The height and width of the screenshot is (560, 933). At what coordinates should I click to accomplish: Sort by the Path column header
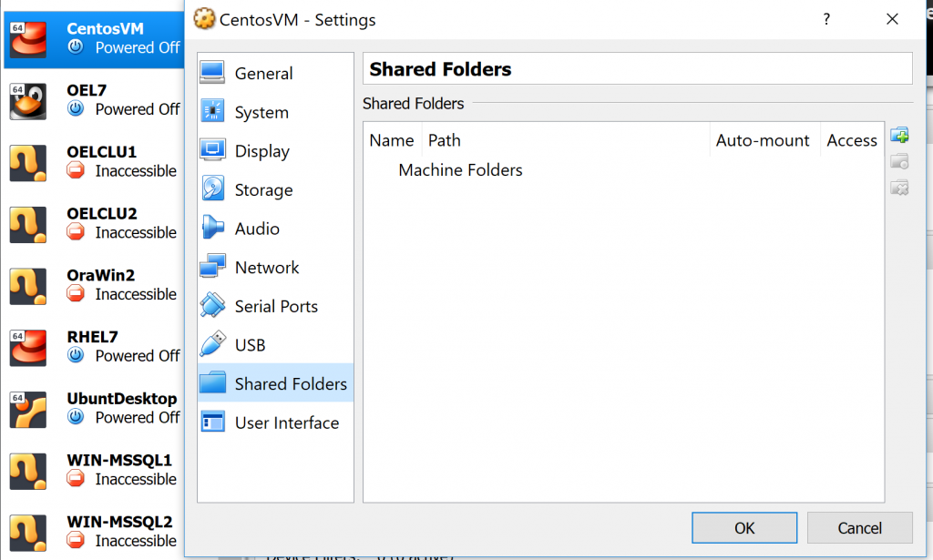(x=566, y=140)
